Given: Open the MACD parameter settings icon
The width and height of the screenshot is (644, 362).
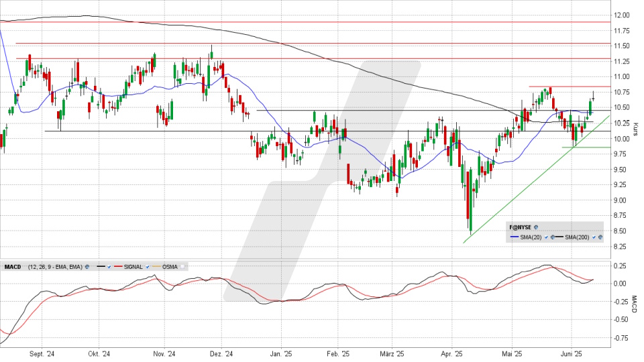Looking at the screenshot, I should tap(87, 267).
